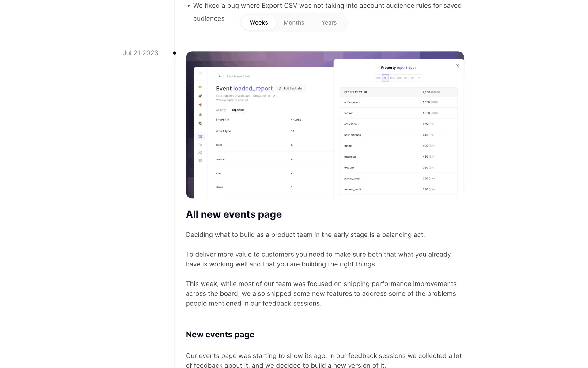
Task: Click the rocket emoji sidebar icon
Action: [200, 96]
